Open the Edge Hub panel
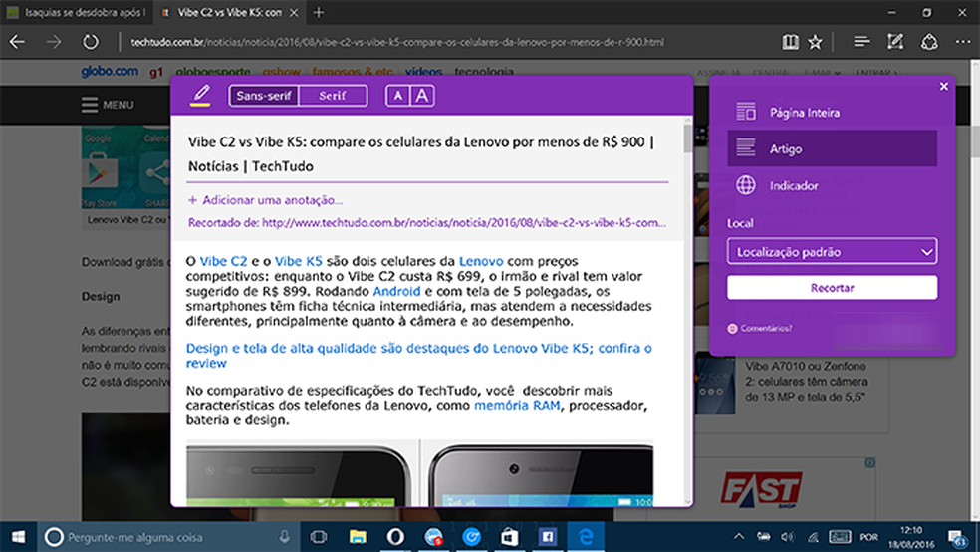This screenshot has height=552, width=980. pyautogui.click(x=861, y=42)
